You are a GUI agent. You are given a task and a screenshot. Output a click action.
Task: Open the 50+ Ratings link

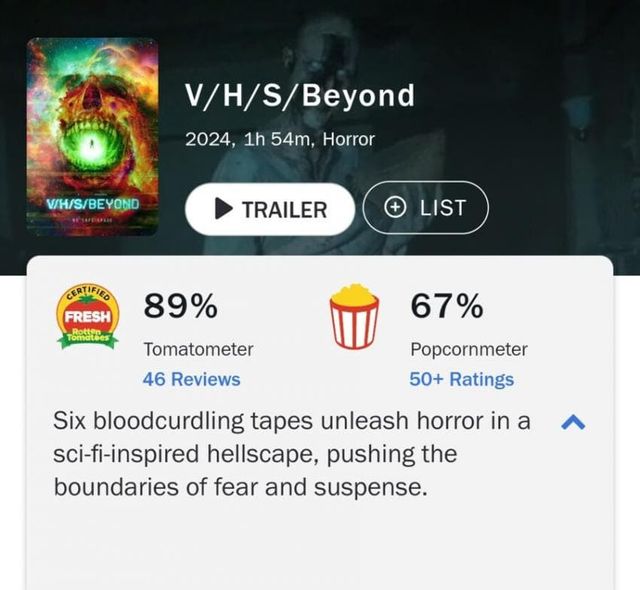tap(462, 379)
